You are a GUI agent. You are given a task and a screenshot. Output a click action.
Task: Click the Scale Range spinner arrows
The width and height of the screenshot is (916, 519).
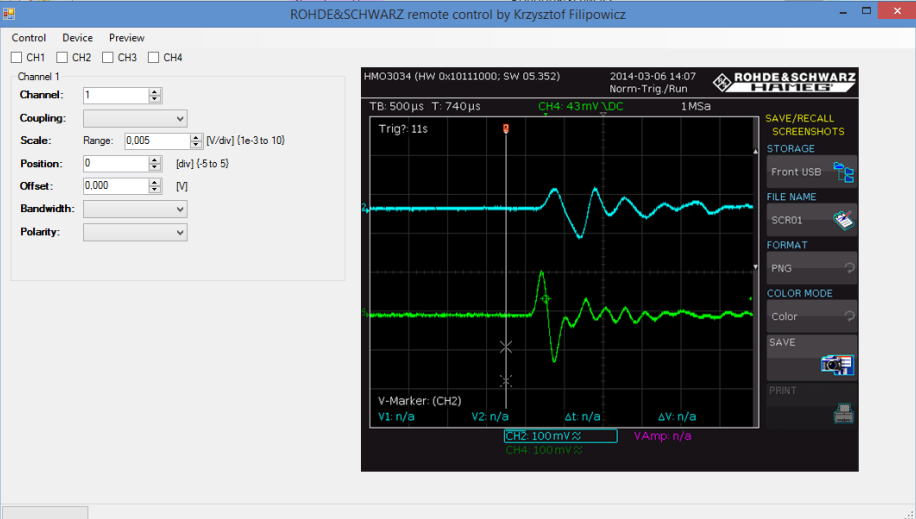tap(196, 141)
